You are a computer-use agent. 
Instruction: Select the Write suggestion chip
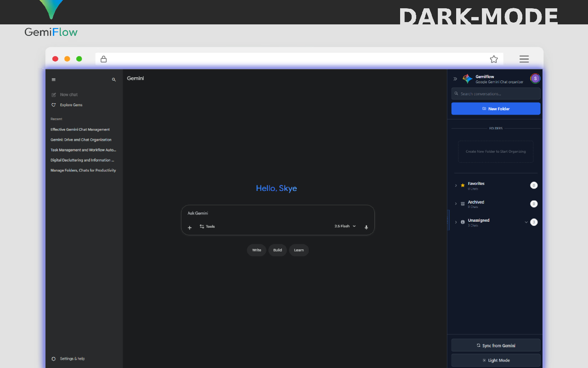coord(257,250)
